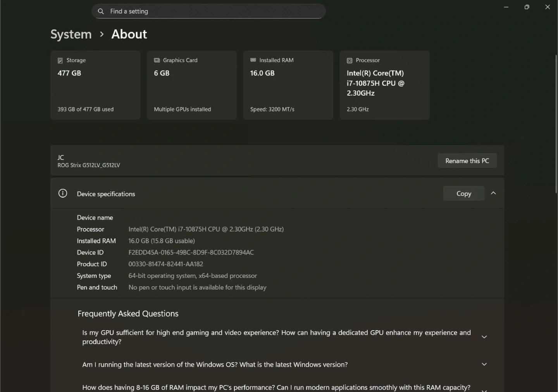The height and width of the screenshot is (392, 558).
Task: Click the Storage card icon
Action: 60,60
